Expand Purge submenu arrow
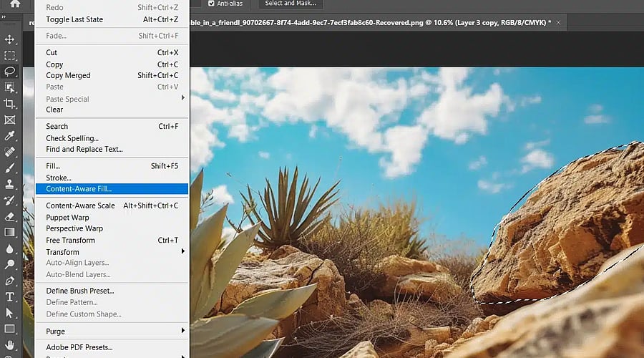Viewport: 644px width, 358px height. coord(182,331)
